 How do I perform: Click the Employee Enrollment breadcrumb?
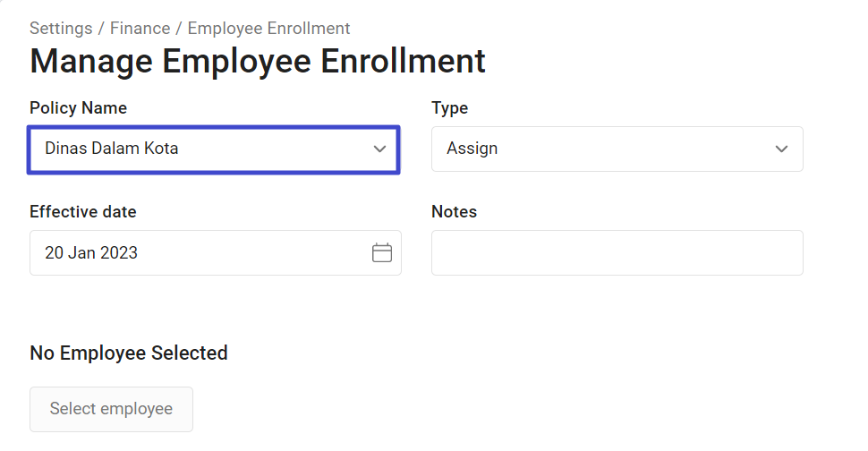pos(268,29)
